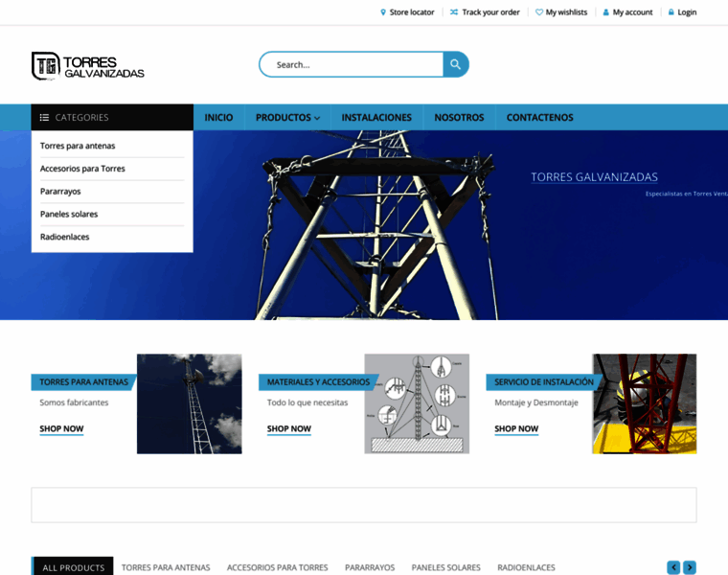Select Paneles solares category in sidebar
The image size is (728, 575).
coord(69,214)
